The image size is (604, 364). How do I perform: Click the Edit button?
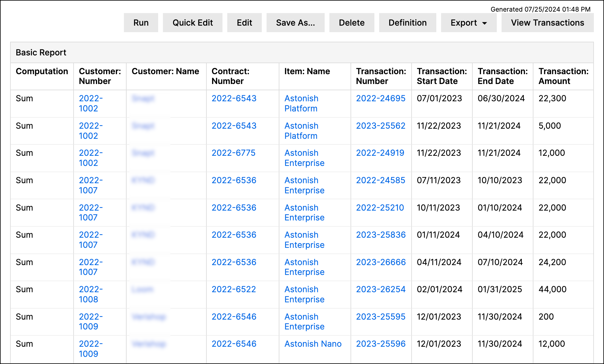click(245, 23)
